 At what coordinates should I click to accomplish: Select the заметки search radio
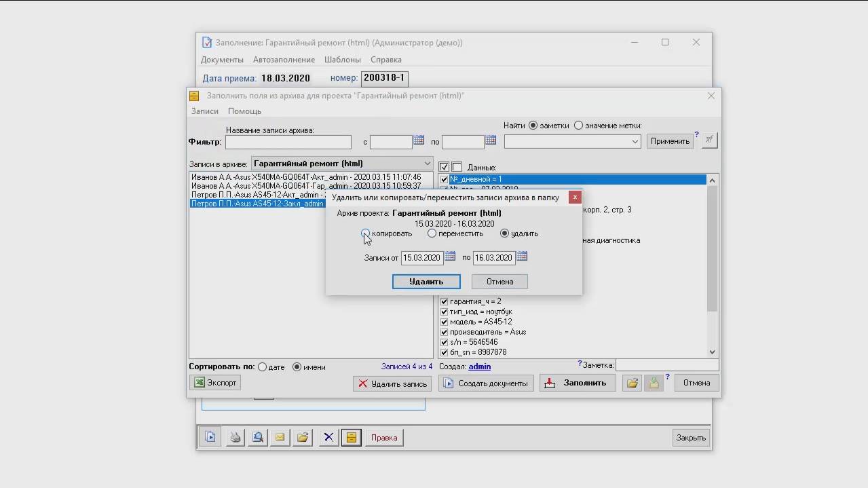(533, 126)
